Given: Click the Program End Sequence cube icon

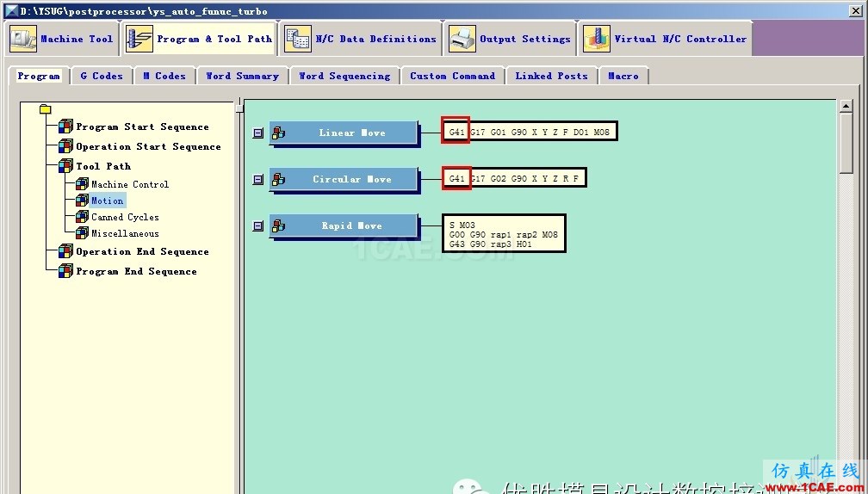Looking at the screenshot, I should pyautogui.click(x=65, y=272).
